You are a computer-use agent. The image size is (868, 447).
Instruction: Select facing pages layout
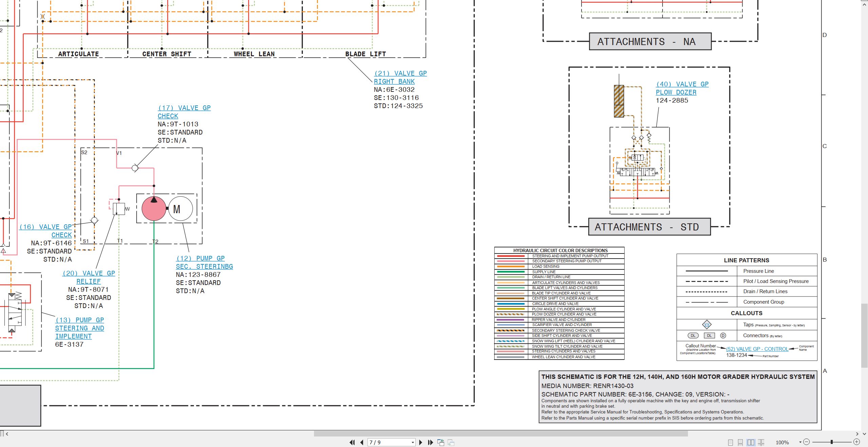click(751, 442)
